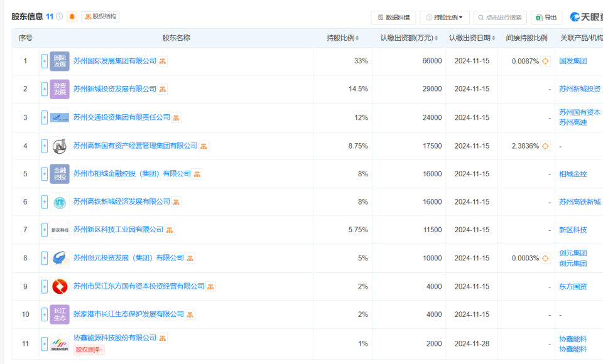Click equity structure icon after 协鑫能源科技股份有限公司
This screenshot has height=364, width=603.
tap(163, 338)
